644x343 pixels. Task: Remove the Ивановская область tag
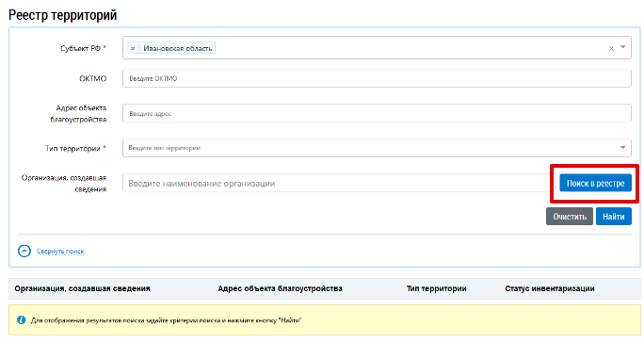(133, 49)
